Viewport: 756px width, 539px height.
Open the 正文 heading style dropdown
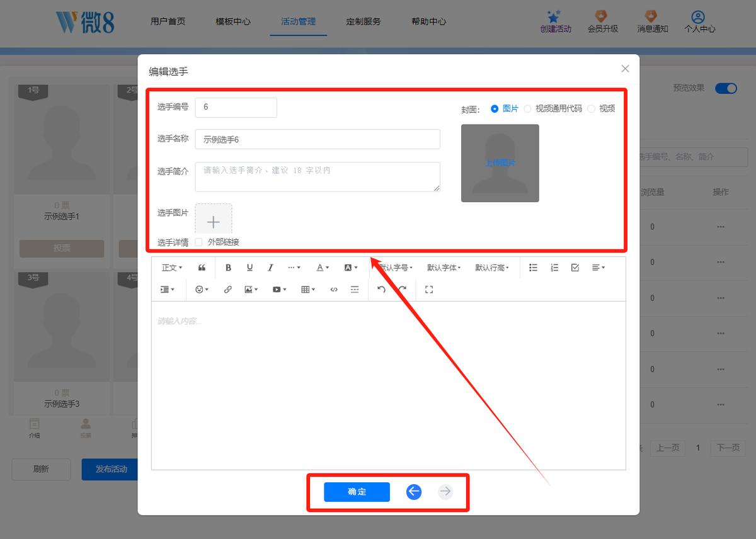172,268
